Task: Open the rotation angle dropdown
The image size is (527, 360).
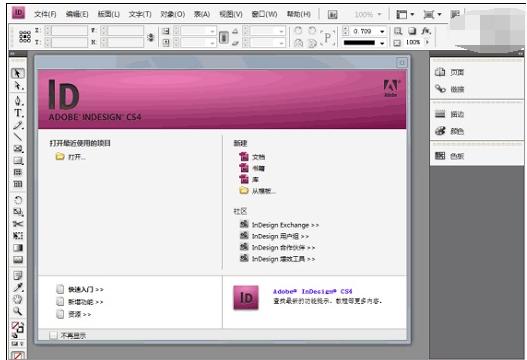Action: click(281, 31)
